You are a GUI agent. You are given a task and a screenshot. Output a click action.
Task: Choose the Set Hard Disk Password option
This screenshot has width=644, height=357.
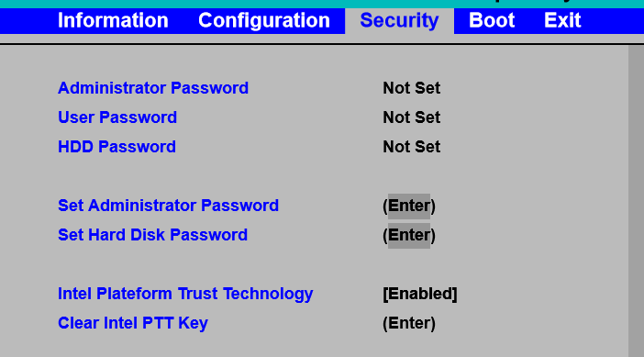pos(153,235)
